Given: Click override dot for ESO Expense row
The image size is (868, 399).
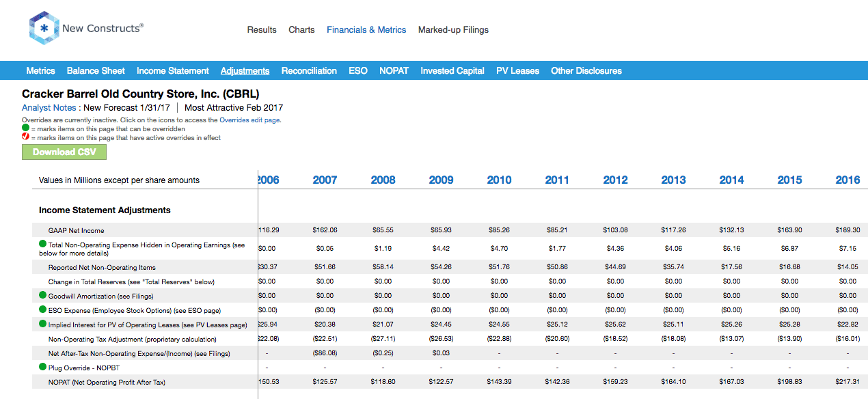Looking at the screenshot, I should point(43,309).
